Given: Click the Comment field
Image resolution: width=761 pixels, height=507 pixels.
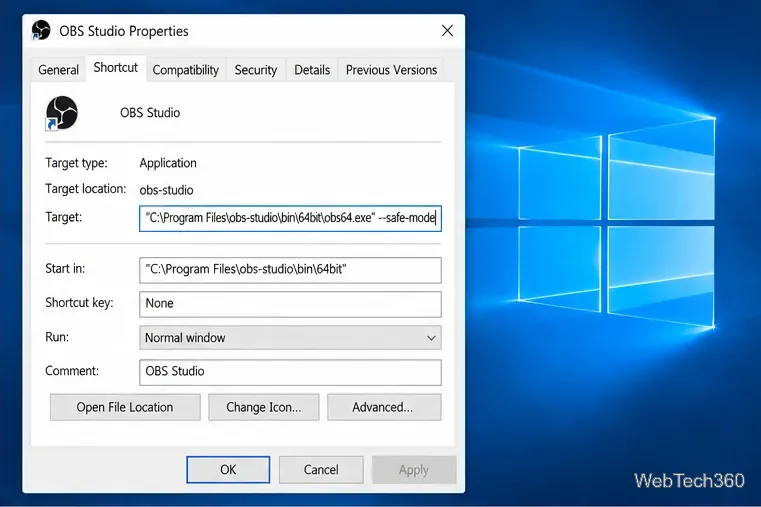Looking at the screenshot, I should click(x=290, y=372).
